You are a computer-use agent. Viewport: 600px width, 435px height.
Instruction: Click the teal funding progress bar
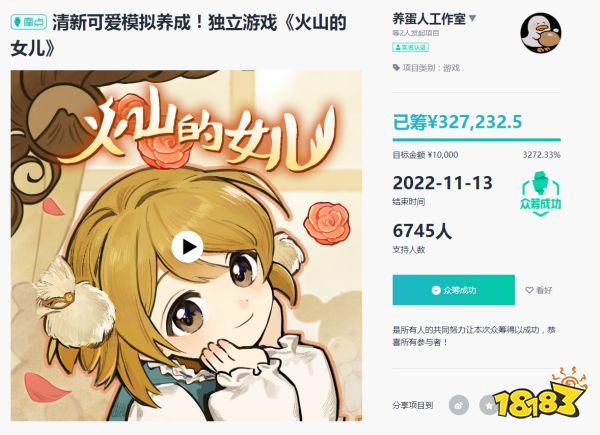tap(476, 140)
